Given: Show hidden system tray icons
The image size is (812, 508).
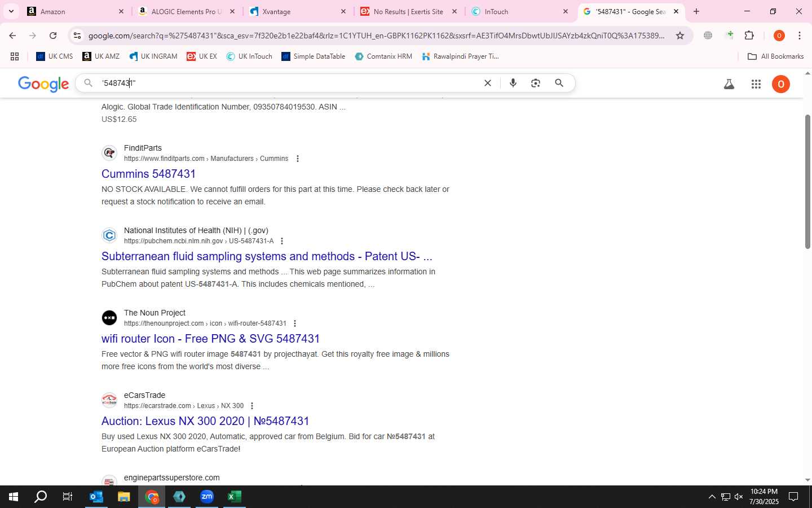Looking at the screenshot, I should click(x=712, y=497).
